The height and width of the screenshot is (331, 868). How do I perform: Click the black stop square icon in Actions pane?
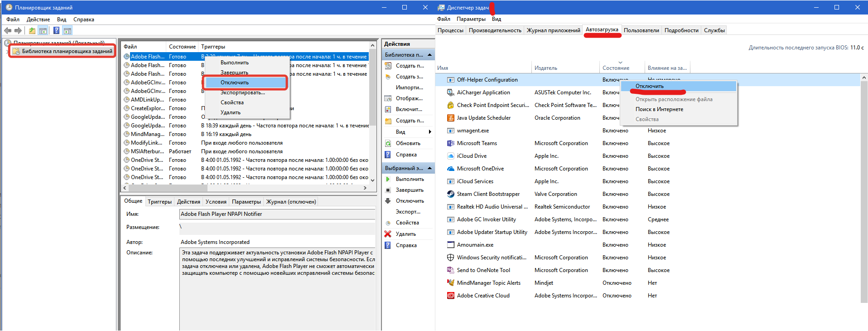coord(388,190)
